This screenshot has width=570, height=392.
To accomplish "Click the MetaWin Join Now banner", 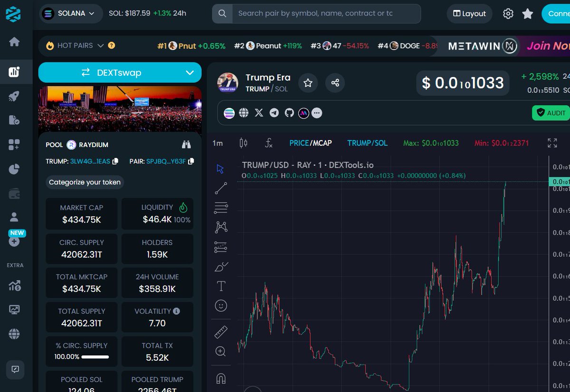I will (x=503, y=46).
